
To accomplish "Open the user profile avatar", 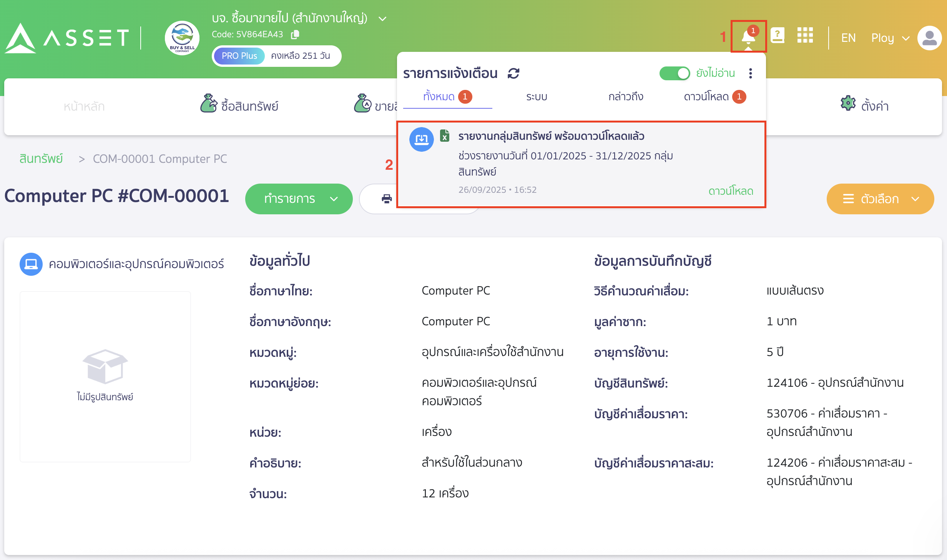I will [x=929, y=37].
